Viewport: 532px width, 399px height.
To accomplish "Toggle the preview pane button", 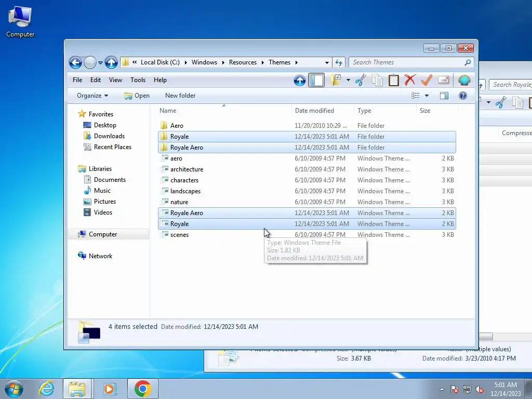I will (444, 96).
